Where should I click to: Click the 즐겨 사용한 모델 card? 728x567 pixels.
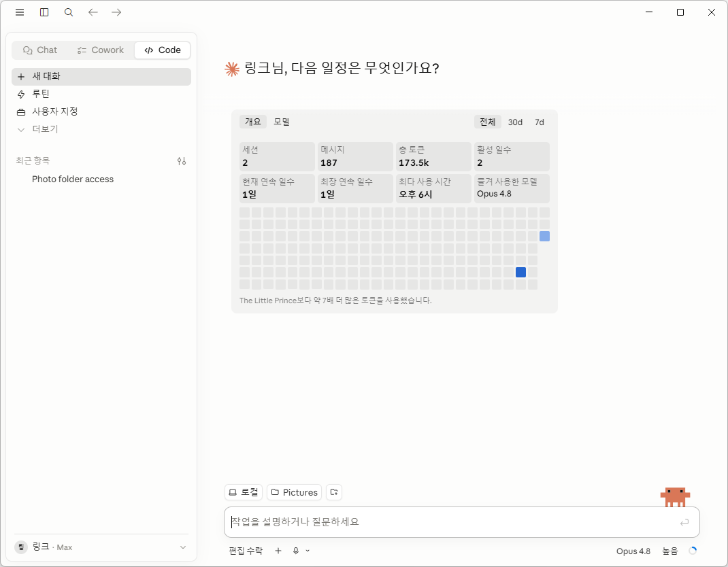pyautogui.click(x=512, y=188)
